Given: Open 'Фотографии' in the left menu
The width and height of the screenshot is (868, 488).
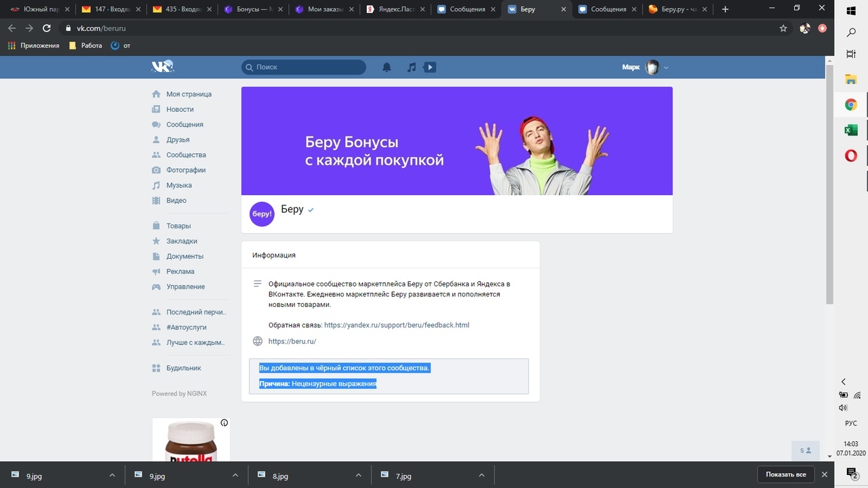Looking at the screenshot, I should tap(186, 170).
